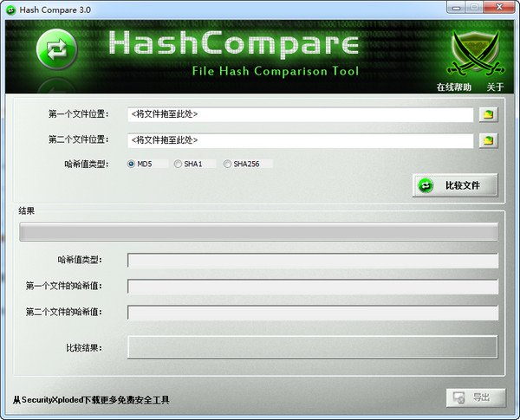Open 在线帮助 online help link
The width and height of the screenshot is (520, 420).
coord(453,87)
